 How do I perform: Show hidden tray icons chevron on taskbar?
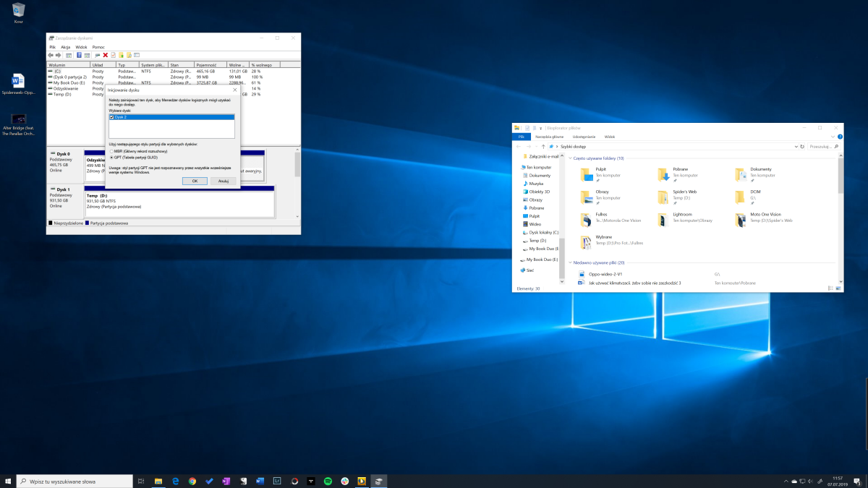click(x=786, y=481)
